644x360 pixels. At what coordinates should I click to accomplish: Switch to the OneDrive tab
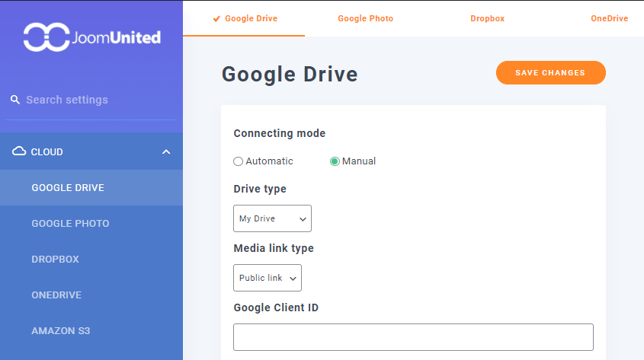pyautogui.click(x=609, y=18)
